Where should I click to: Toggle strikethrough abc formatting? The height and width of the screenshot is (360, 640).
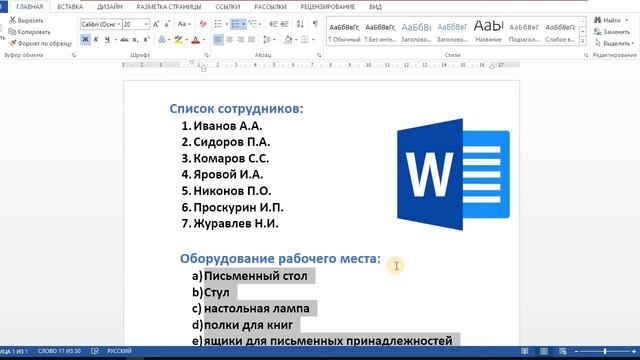tap(124, 40)
